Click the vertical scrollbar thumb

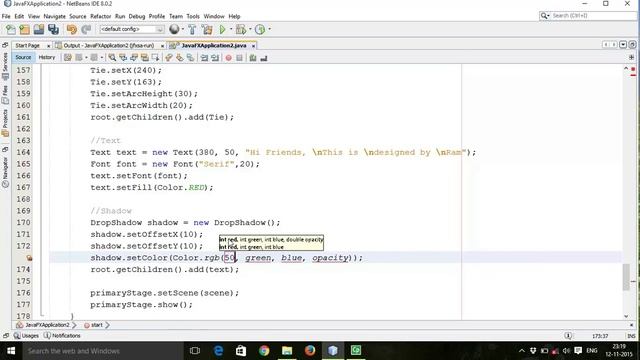tap(626, 277)
